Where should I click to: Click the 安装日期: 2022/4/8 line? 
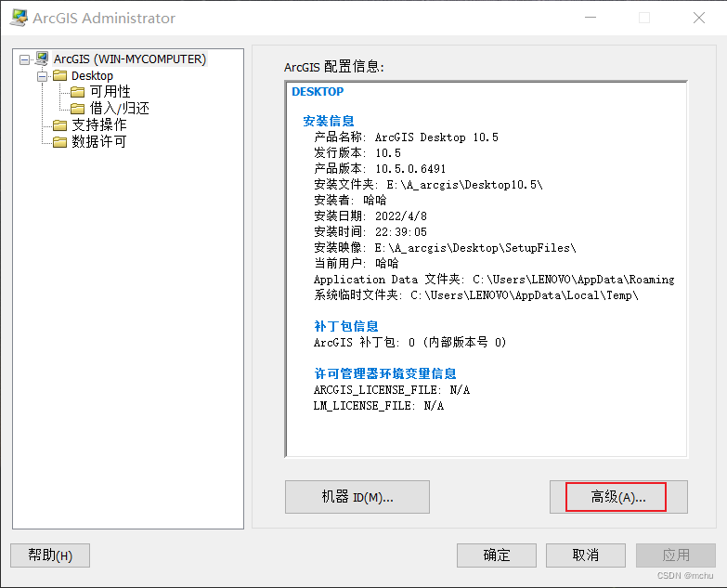tap(370, 216)
